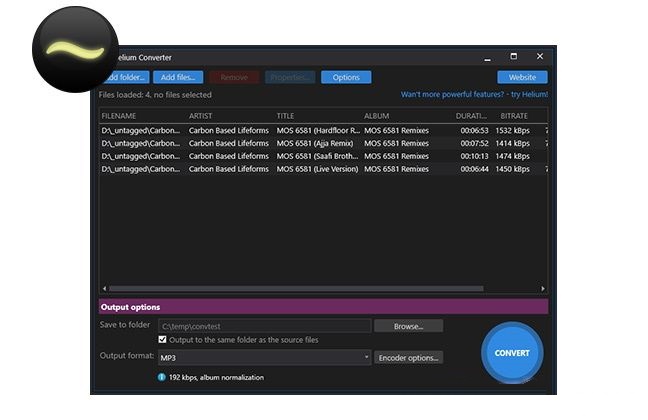The width and height of the screenshot is (648, 420).
Task: Open Encoder options
Action: coord(408,357)
